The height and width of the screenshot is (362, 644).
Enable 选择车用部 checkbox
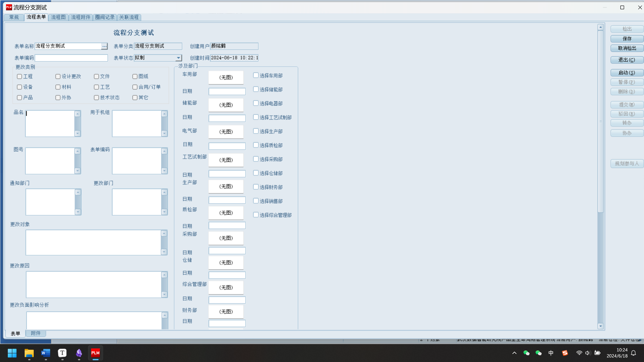(x=256, y=75)
